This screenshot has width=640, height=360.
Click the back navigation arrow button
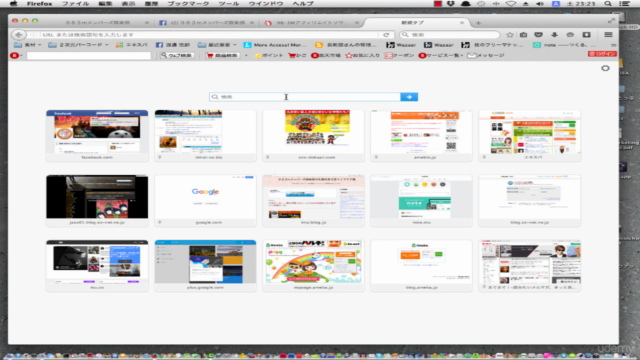(18, 35)
